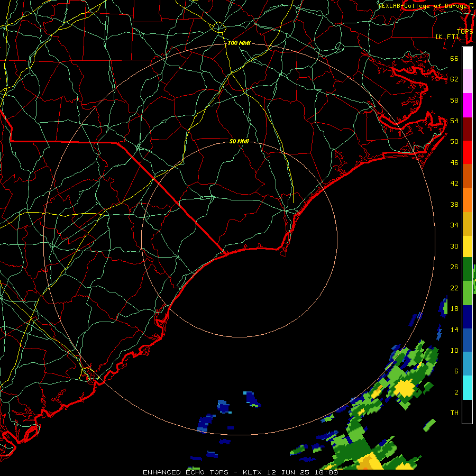The height and width of the screenshot is (476, 476).
Task: Click the 22 scale value label
Action: coord(454,288)
